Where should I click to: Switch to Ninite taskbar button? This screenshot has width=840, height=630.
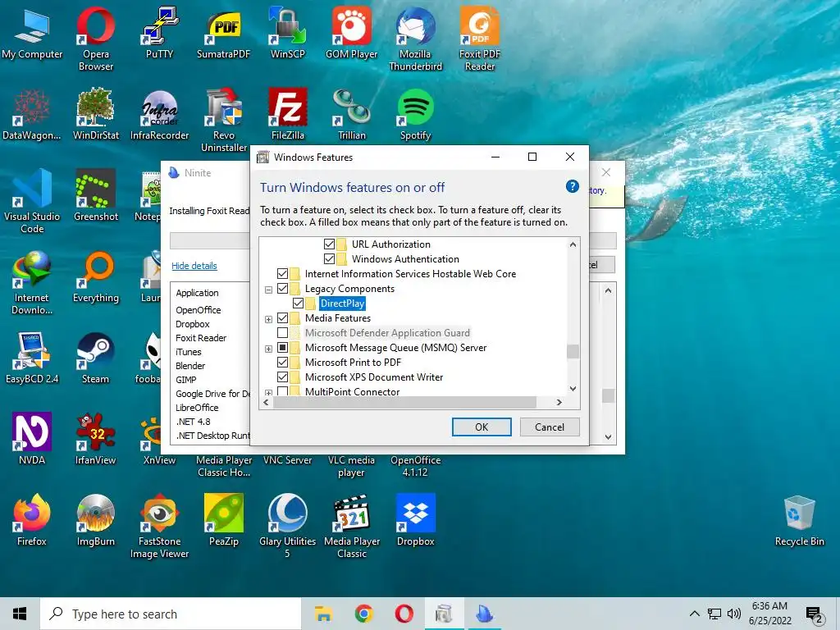(x=485, y=614)
